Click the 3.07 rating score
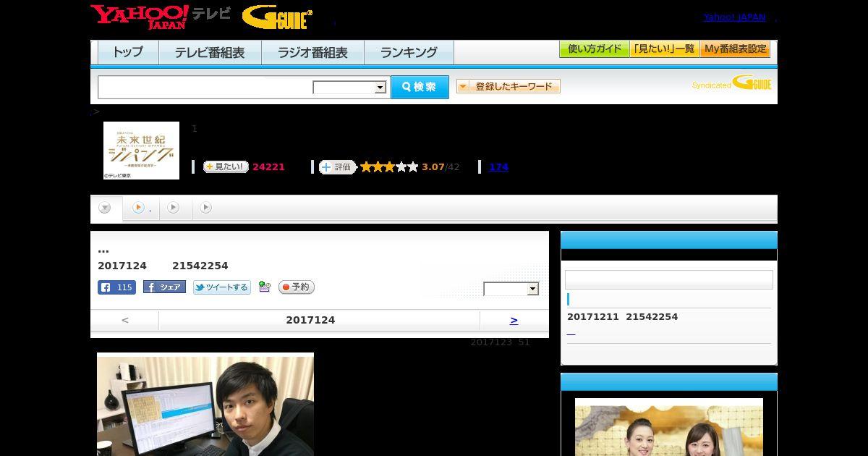Screen dimensions: 868x456 point(433,167)
